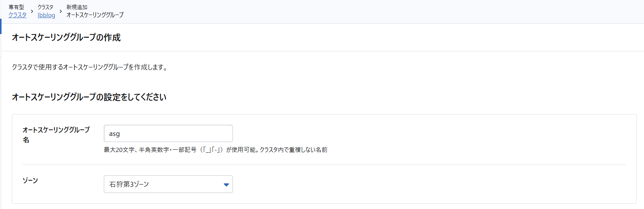This screenshot has width=644, height=209.
Task: Click the 設定をしてください section heading
Action: pyautogui.click(x=89, y=97)
